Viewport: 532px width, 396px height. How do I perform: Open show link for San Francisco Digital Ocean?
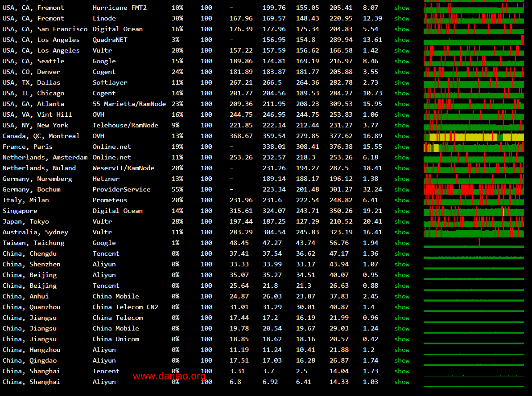[402, 29]
